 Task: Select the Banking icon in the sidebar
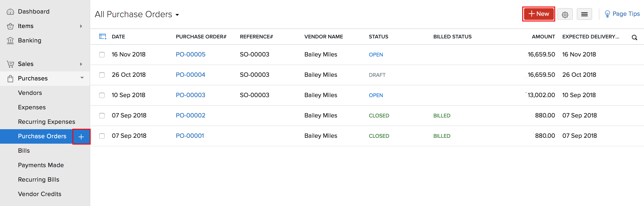tap(10, 40)
